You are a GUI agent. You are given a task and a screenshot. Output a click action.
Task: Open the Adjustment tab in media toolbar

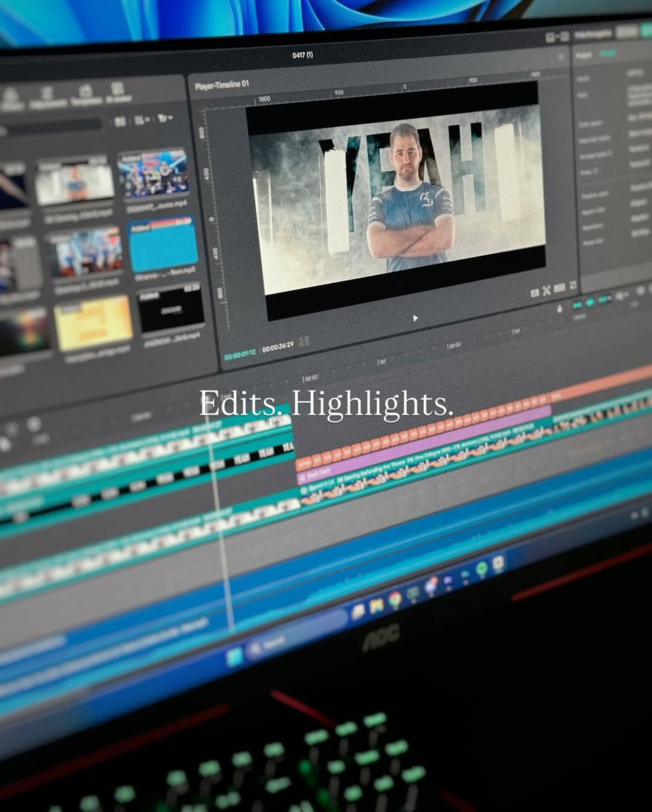pyautogui.click(x=48, y=97)
